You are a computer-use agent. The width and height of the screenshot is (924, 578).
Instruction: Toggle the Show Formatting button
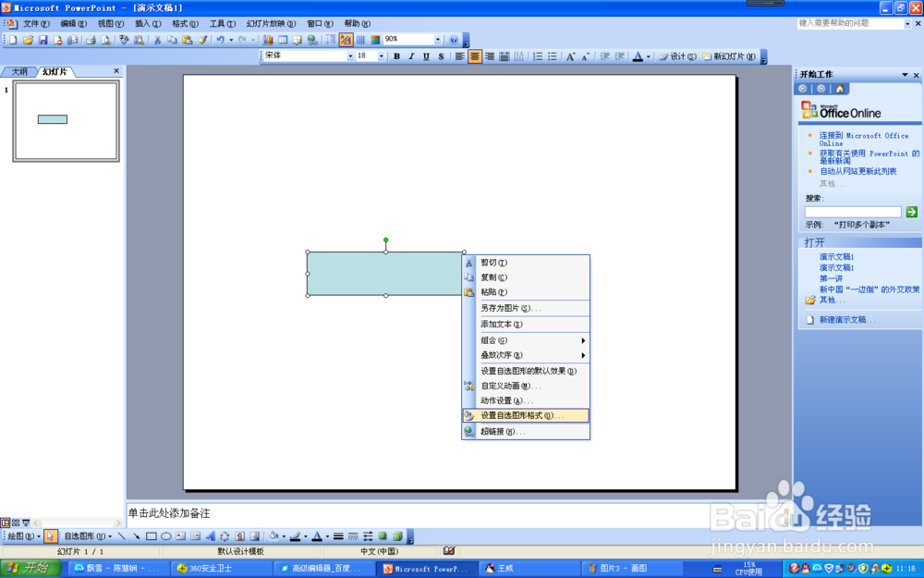[346, 40]
